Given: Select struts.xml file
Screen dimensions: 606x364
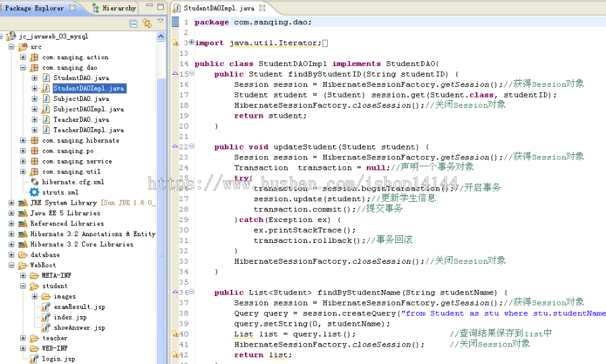Looking at the screenshot, I should pyautogui.click(x=61, y=192).
